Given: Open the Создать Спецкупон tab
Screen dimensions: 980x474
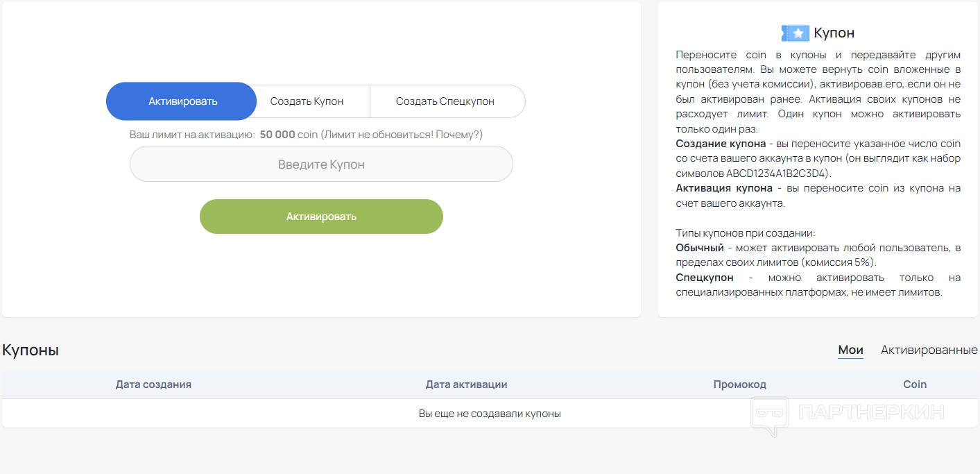Looking at the screenshot, I should point(445,101).
